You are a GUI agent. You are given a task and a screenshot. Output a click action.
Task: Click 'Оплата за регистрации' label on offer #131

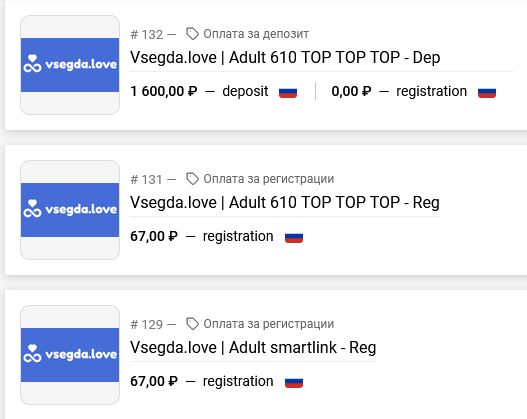coord(269,179)
